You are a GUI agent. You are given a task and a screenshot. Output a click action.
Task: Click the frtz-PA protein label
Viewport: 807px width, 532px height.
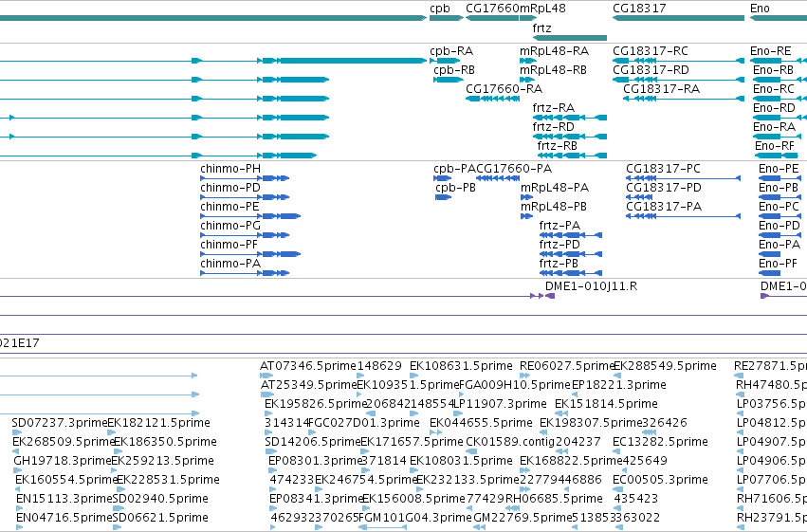tap(559, 226)
